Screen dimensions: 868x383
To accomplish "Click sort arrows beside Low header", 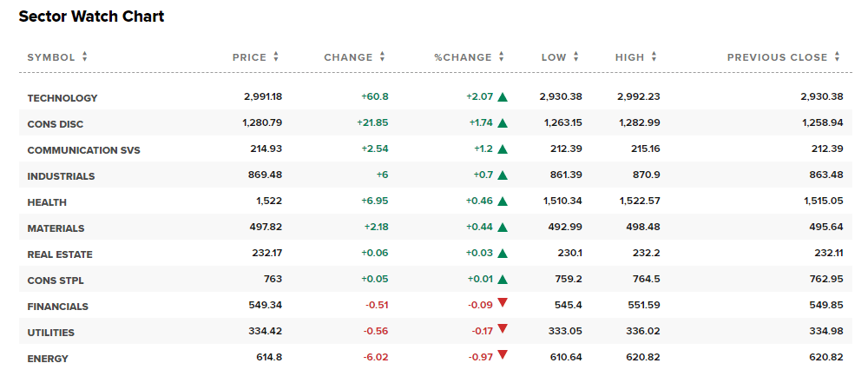I will click(575, 57).
